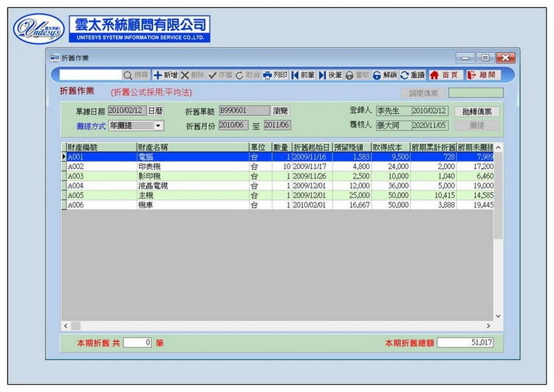Screen dimensions: 554x392
Task: Click the 解鎖 (unlock) toolbar icon
Action: 385,75
